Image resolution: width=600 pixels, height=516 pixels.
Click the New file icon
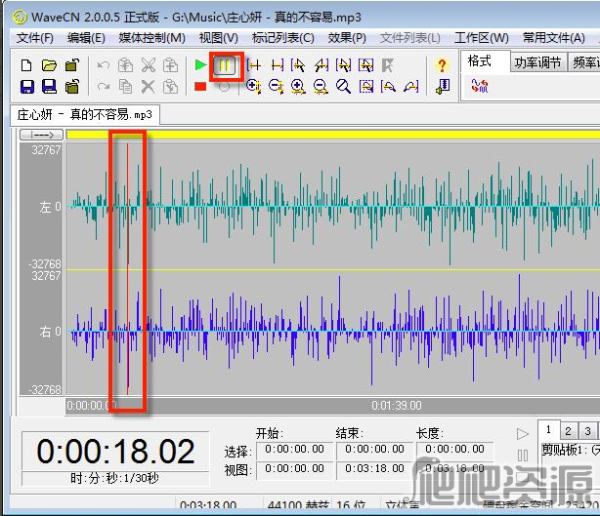coord(27,65)
